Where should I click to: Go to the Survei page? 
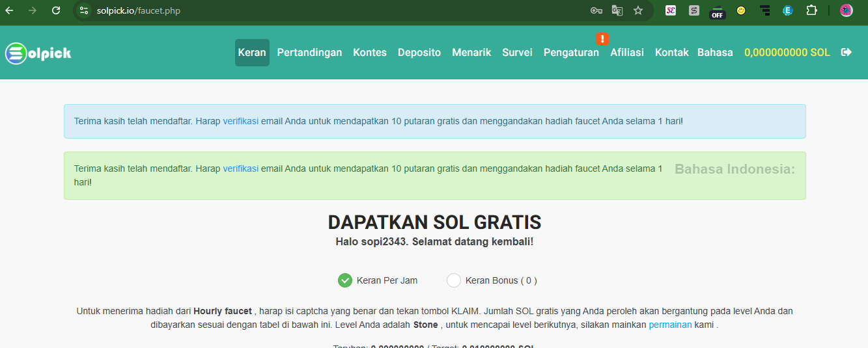tap(517, 53)
